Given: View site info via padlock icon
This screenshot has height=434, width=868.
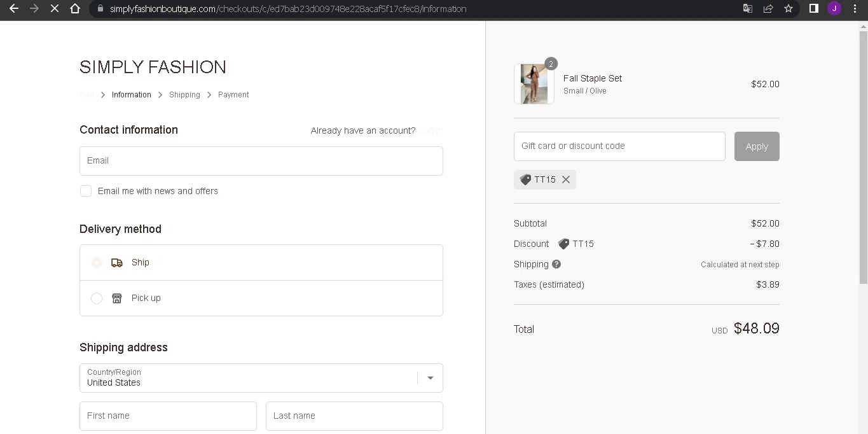Looking at the screenshot, I should point(100,9).
